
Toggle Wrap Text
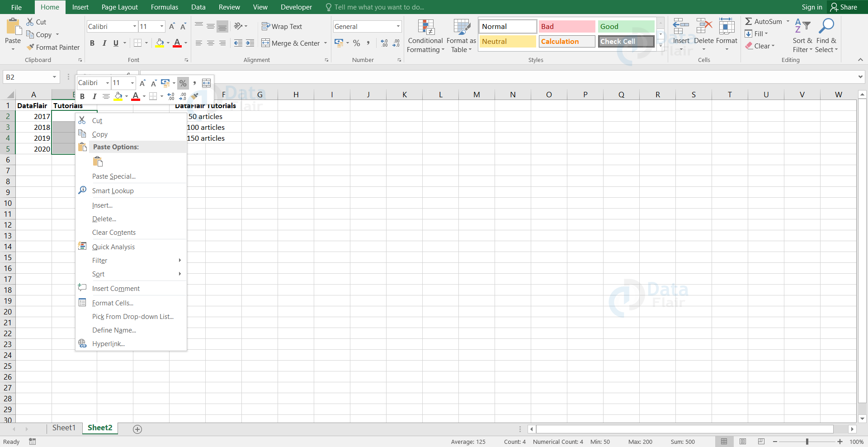click(282, 26)
